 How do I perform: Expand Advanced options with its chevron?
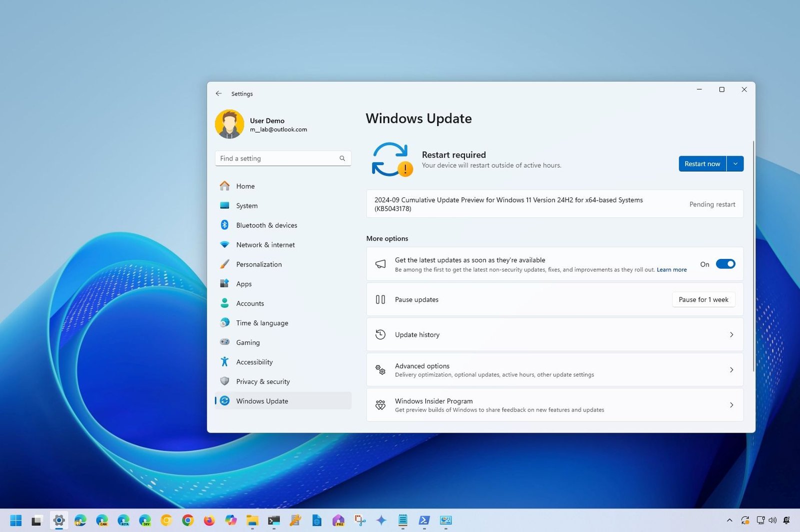[731, 370]
